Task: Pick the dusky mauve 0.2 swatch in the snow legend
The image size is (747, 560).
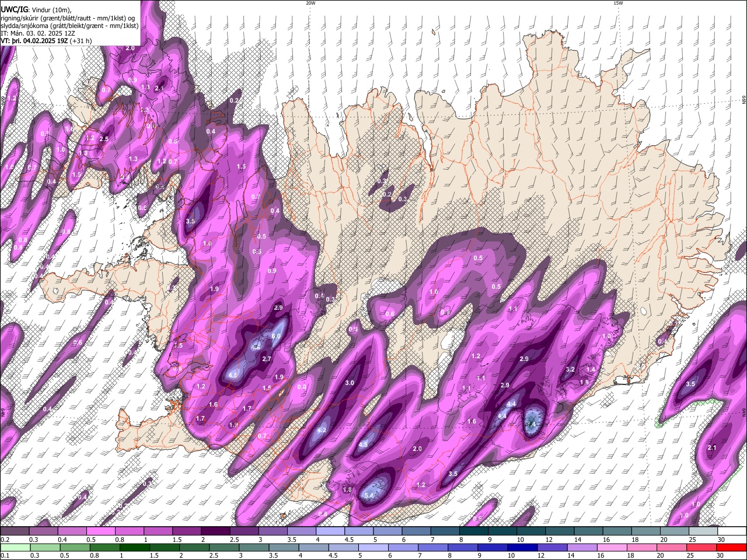Action: [x=15, y=531]
